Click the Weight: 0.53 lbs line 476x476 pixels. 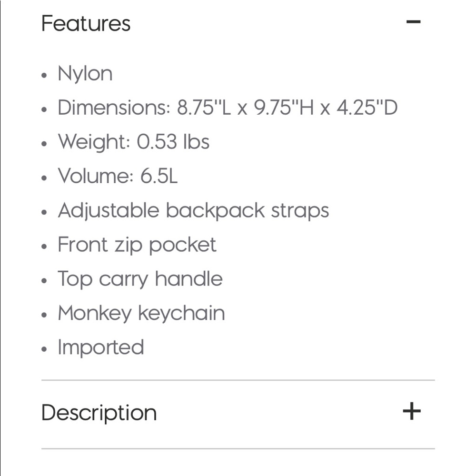[x=134, y=142]
